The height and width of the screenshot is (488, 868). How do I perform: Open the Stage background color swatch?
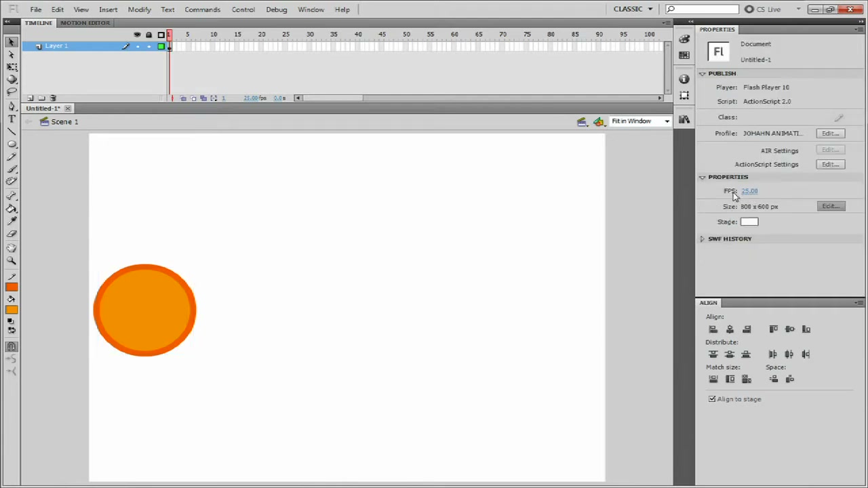click(749, 222)
